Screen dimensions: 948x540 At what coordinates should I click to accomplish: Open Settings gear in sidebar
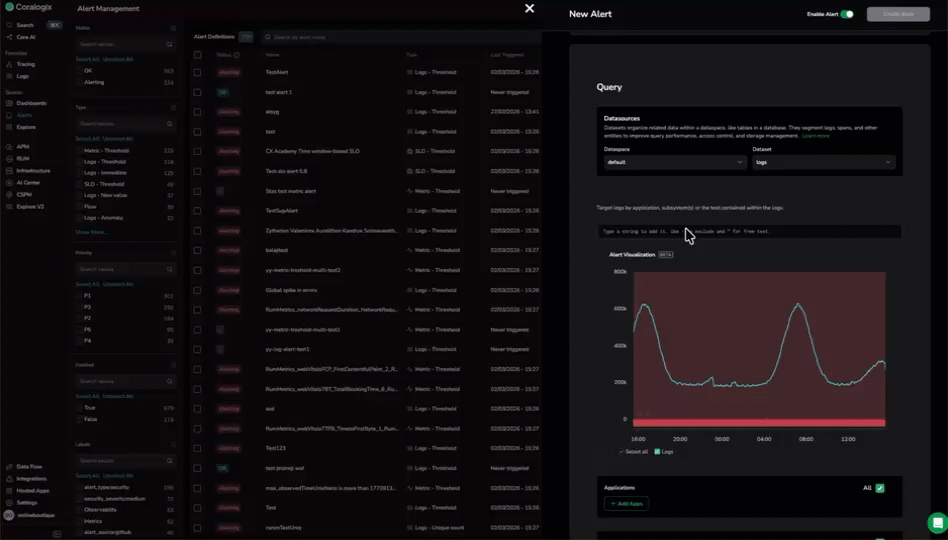pyautogui.click(x=10, y=503)
